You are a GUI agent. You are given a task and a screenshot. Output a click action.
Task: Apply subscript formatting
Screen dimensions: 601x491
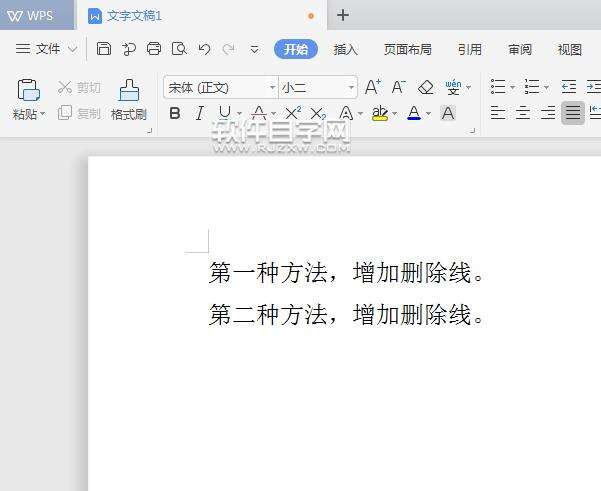click(318, 113)
